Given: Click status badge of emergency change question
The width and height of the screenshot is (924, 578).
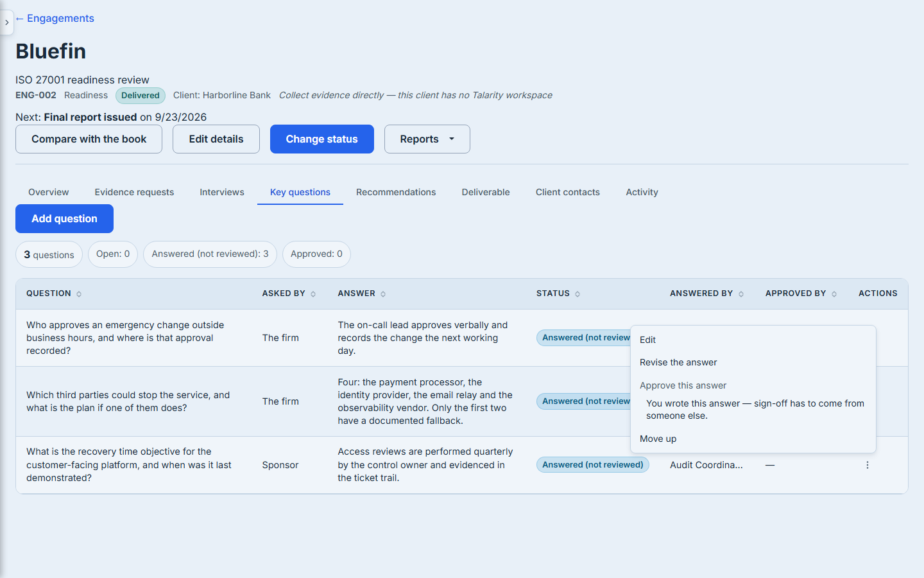Looking at the screenshot, I should (583, 338).
